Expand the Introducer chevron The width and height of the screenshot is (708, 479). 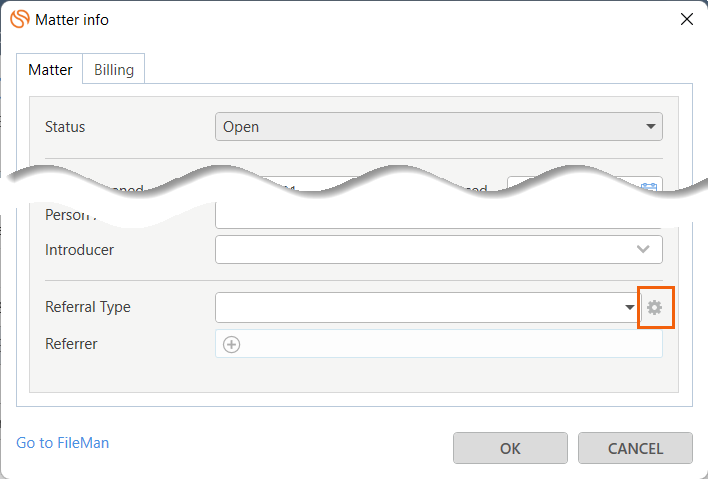coord(643,249)
